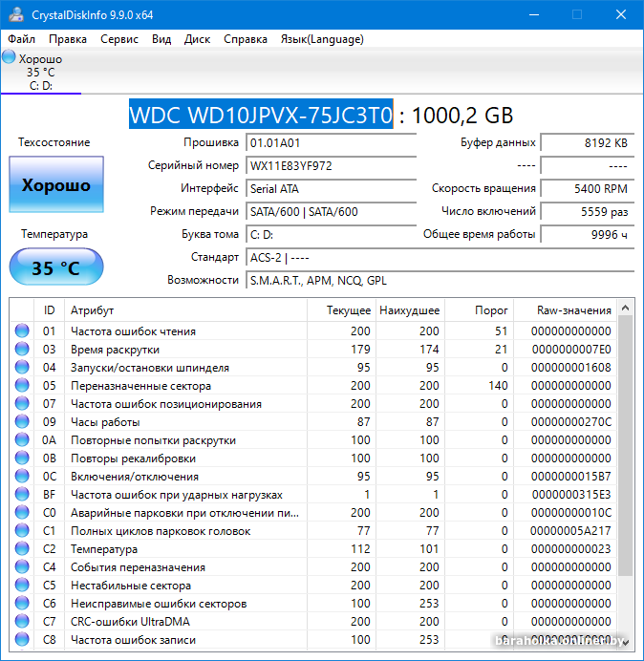The width and height of the screenshot is (644, 661).
Task: Click the 35 °C temperature button
Action: pos(56,267)
